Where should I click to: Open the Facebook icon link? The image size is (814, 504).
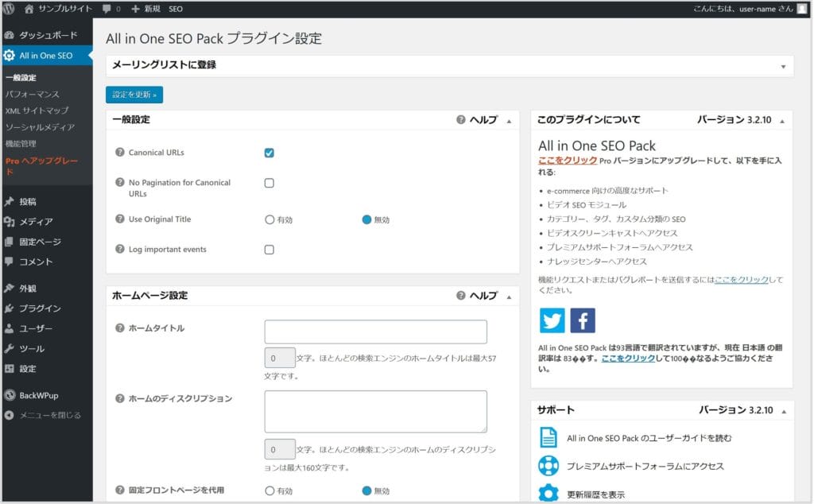[583, 321]
